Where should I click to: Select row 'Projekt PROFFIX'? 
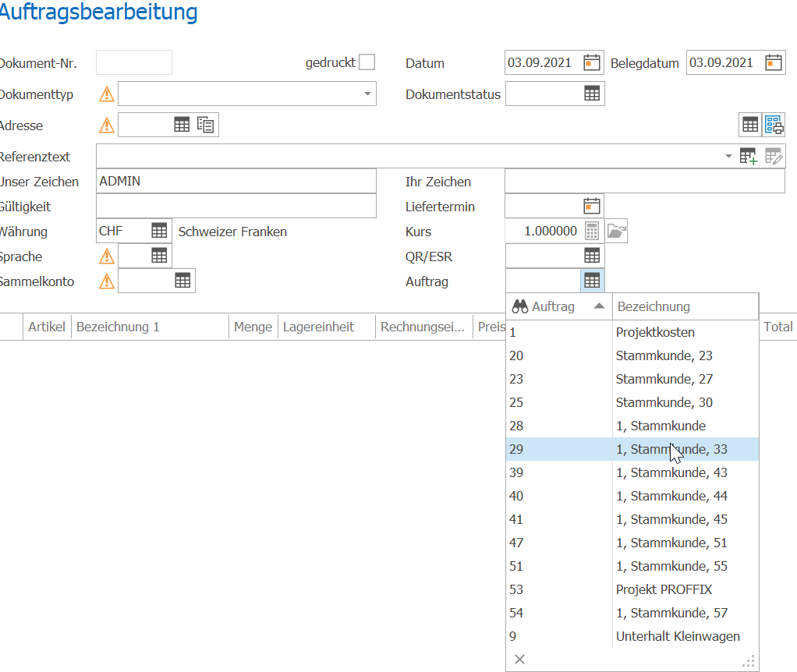[x=632, y=589]
